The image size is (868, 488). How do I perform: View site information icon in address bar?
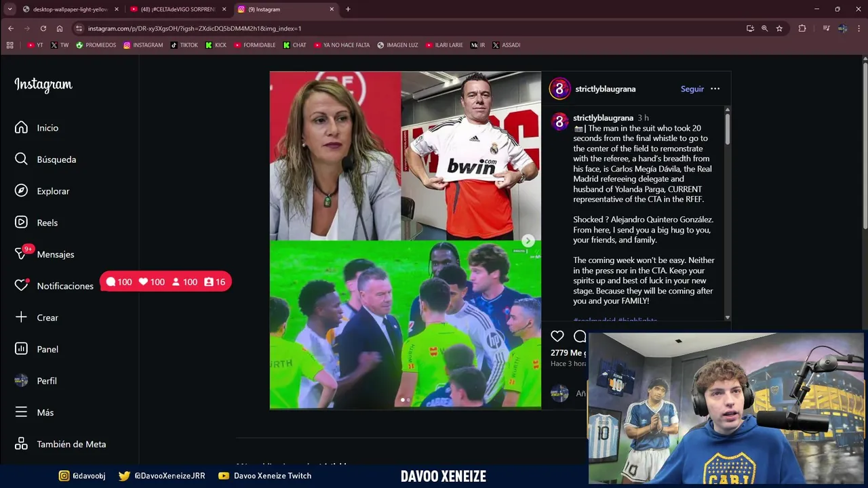[79, 28]
